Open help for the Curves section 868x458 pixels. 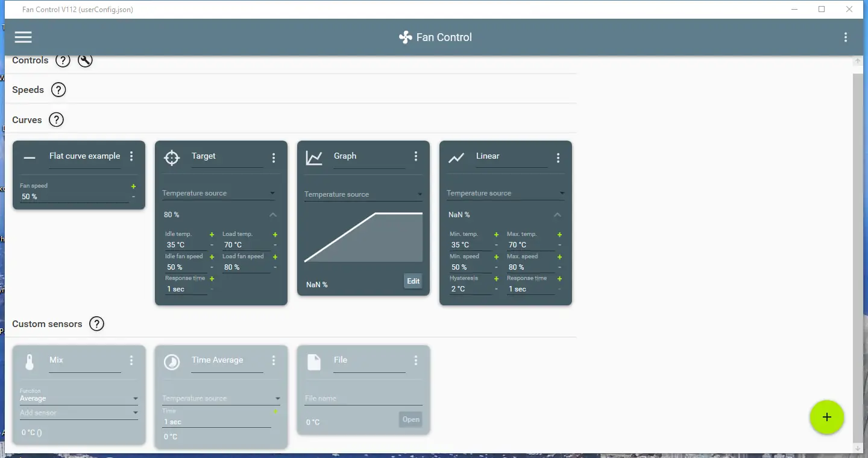tap(56, 120)
